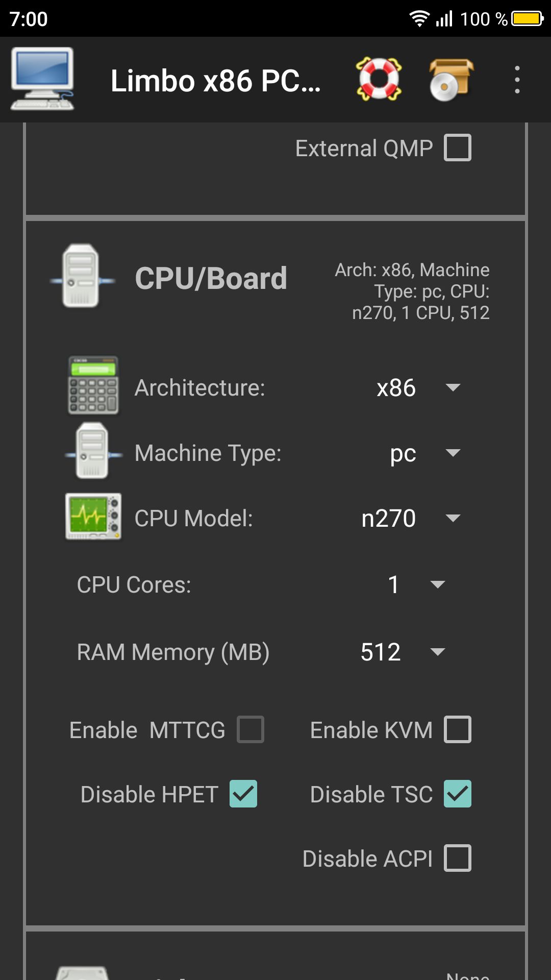551x980 pixels.
Task: Tap the Wi-Fi status bar icon
Action: (x=419, y=19)
